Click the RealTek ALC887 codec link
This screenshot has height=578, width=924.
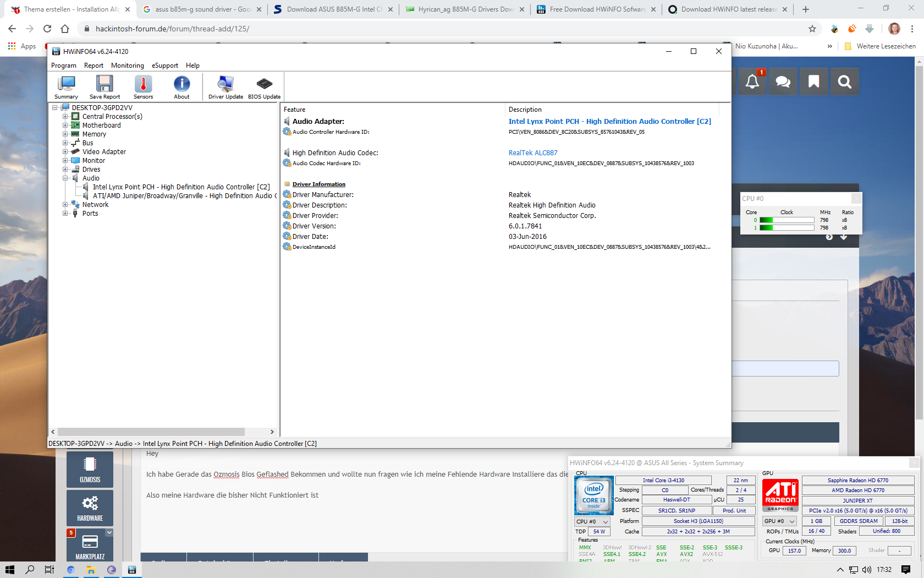[x=533, y=153]
